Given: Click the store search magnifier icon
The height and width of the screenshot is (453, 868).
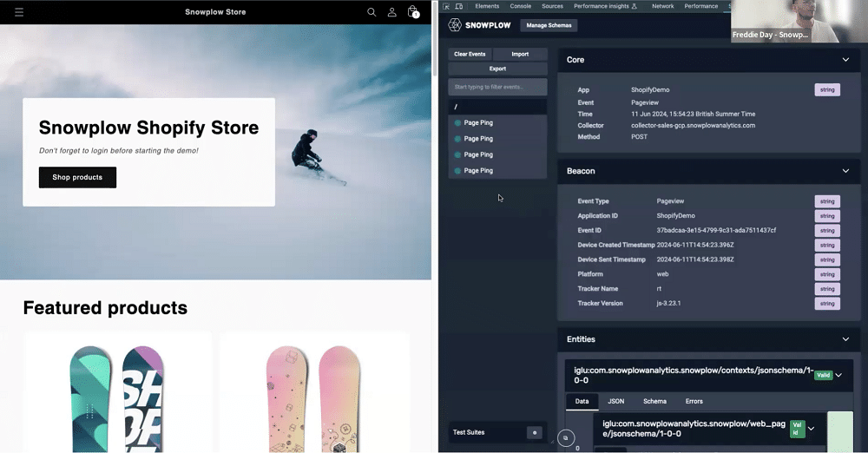Looking at the screenshot, I should [x=372, y=12].
